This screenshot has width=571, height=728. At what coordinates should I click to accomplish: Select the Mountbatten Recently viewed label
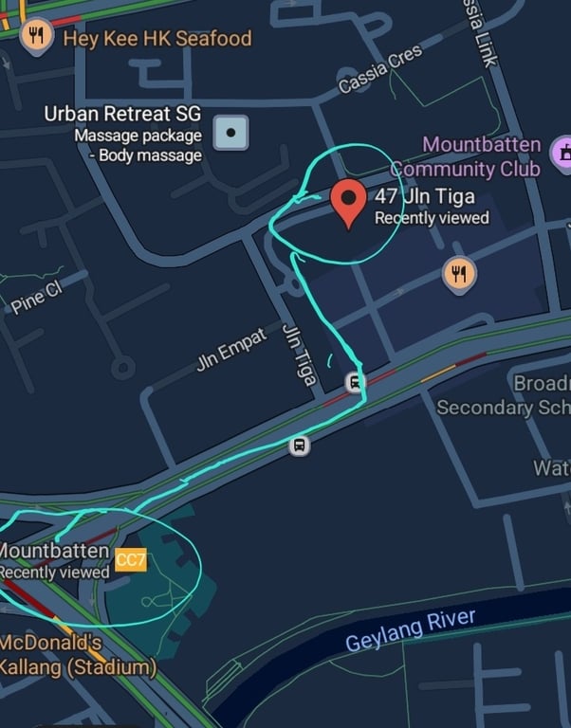click(x=54, y=561)
